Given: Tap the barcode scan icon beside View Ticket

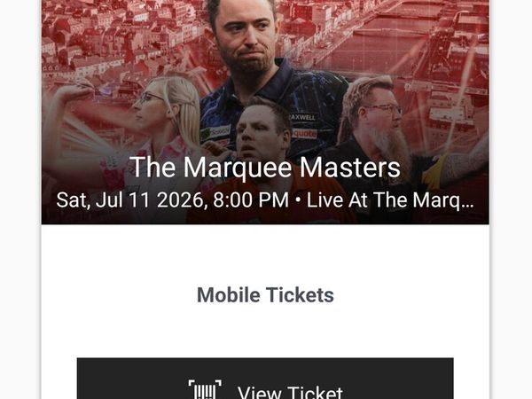Looking at the screenshot, I should (x=205, y=389).
